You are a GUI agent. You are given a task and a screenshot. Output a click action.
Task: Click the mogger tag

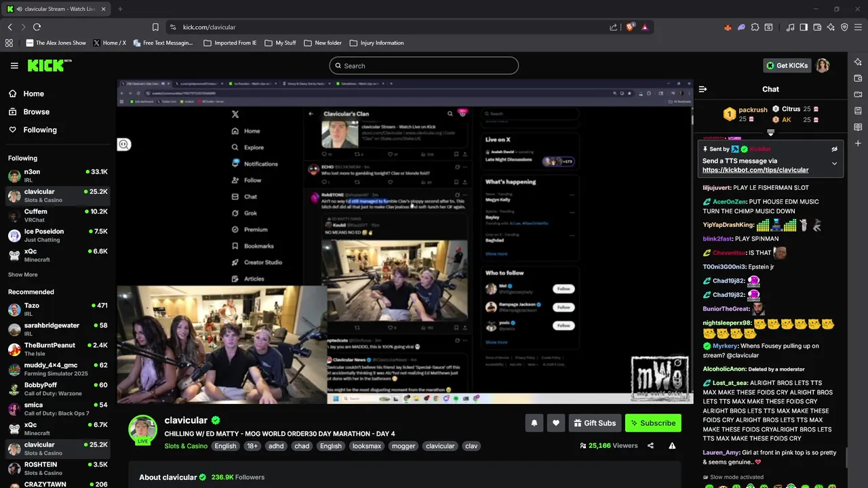point(403,446)
